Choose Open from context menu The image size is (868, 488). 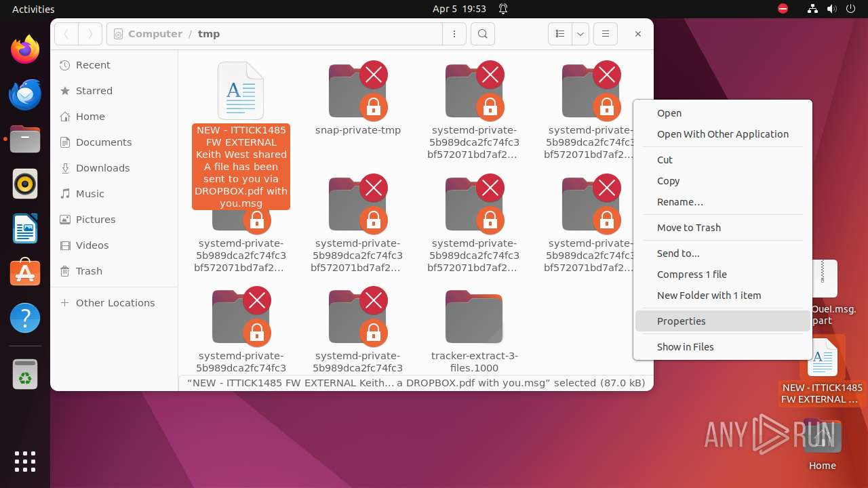click(723, 113)
